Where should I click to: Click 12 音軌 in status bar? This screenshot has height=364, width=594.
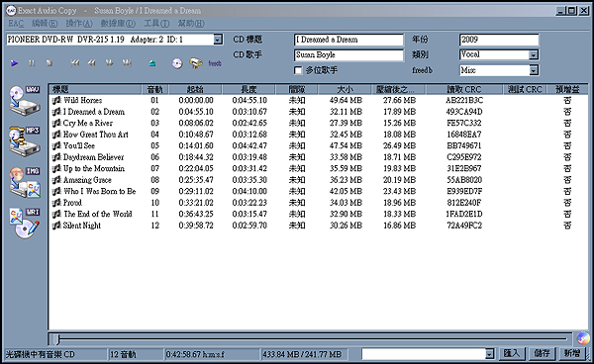point(123,355)
